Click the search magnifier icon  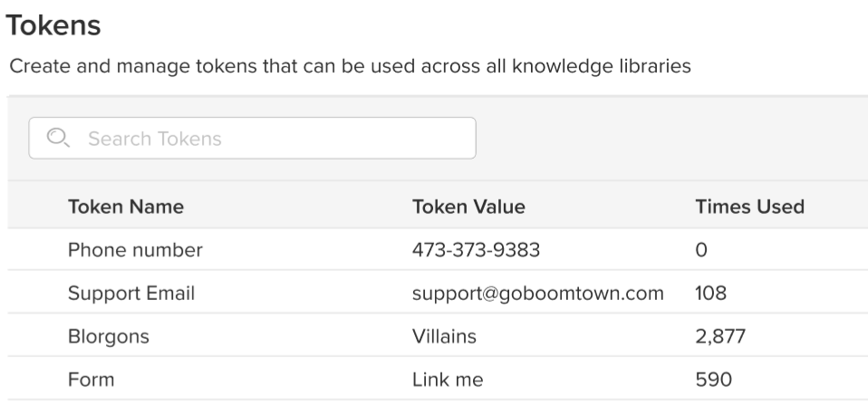click(58, 138)
